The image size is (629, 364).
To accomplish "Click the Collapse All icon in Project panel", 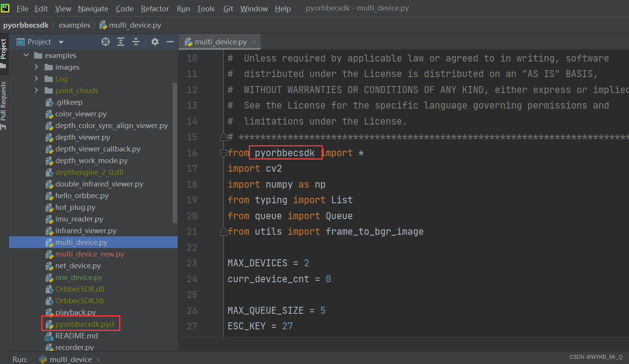I will tap(136, 42).
